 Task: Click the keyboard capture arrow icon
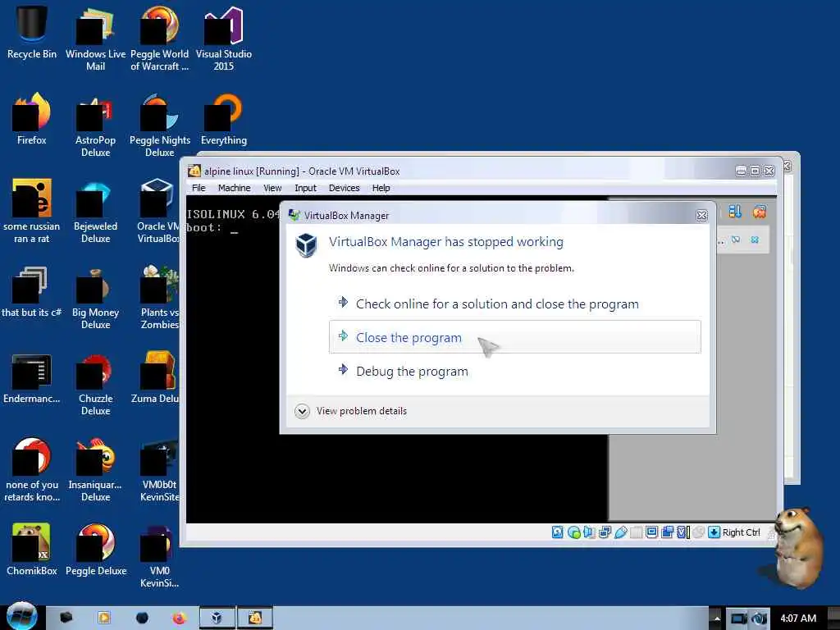click(x=714, y=532)
